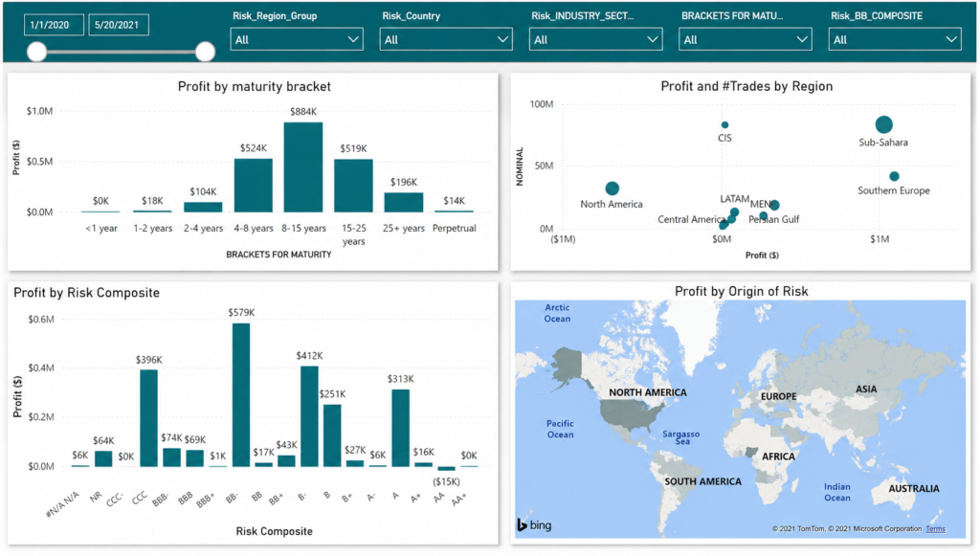The image size is (980, 556).
Task: Click the end date field 5/20/2021
Action: 118,25
